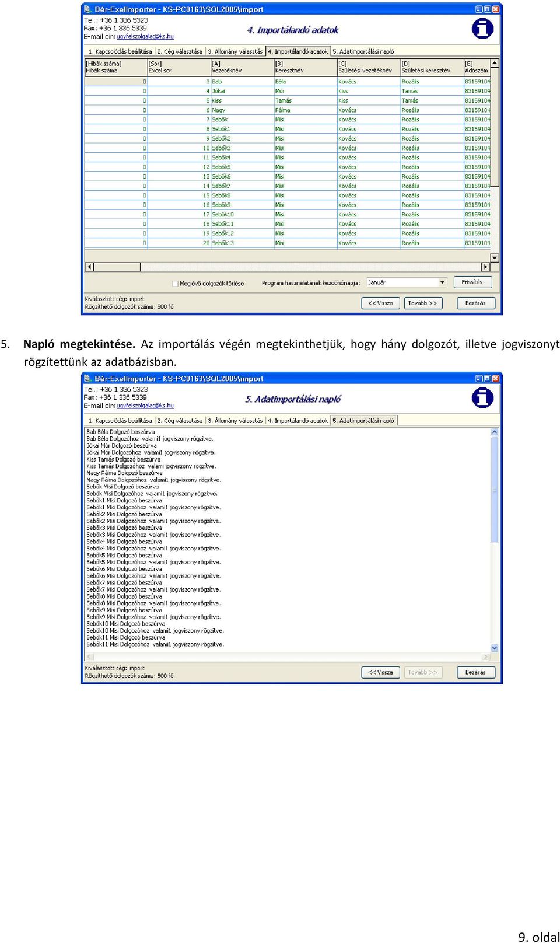
Task: Click the data grid's vertical scrollbar down arrow
Action: pos(495,258)
